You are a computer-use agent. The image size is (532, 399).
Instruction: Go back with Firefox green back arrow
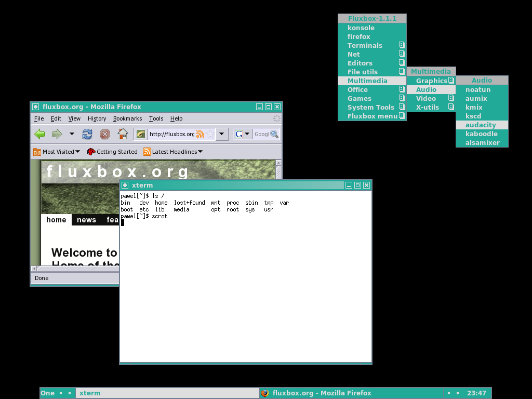[x=39, y=134]
